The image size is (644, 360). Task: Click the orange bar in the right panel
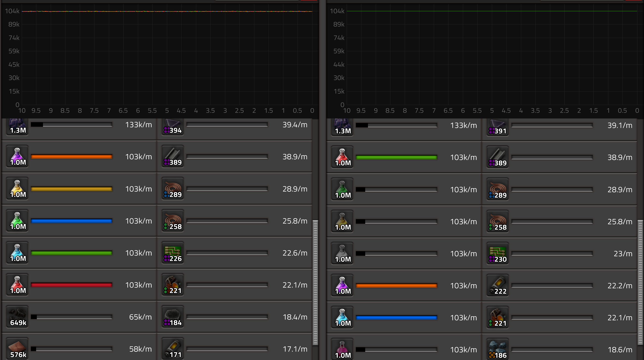397,285
